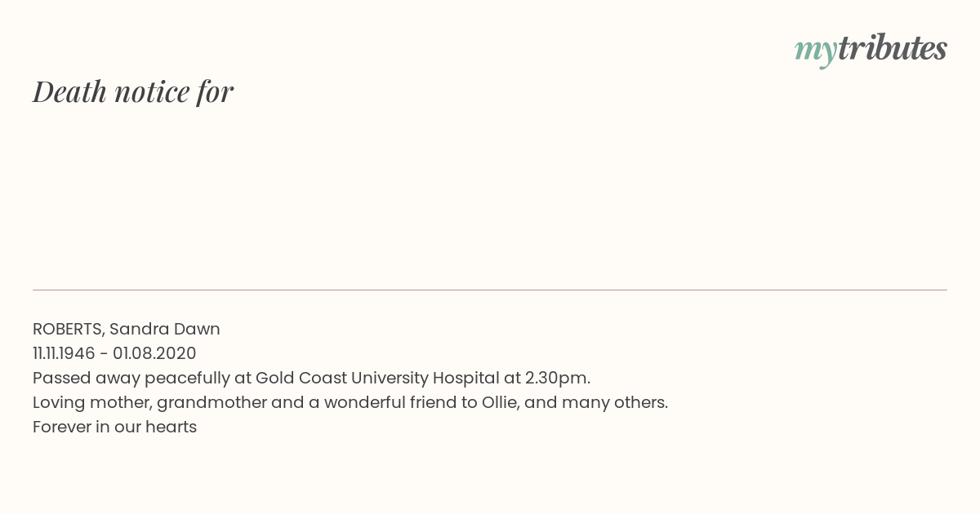Click the "Forever in our hearts" line
The width and height of the screenshot is (980, 514).
click(114, 427)
